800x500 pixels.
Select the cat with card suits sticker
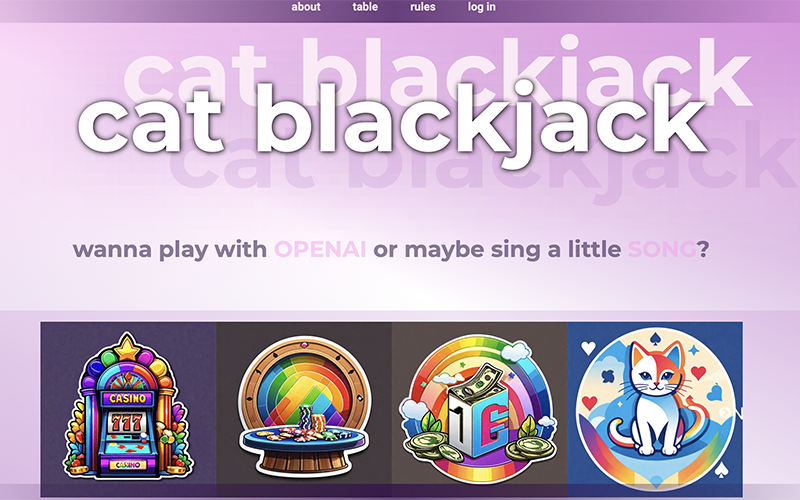click(x=655, y=408)
